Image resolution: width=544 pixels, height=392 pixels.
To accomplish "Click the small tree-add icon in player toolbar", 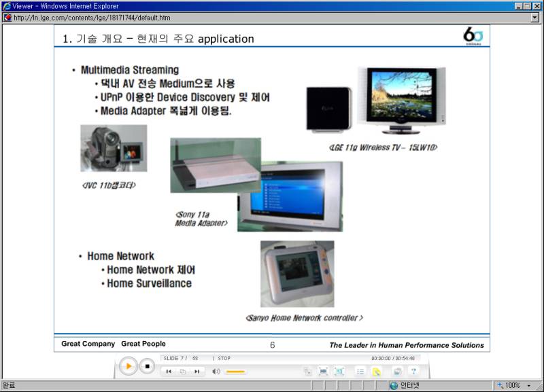I will tap(308, 372).
